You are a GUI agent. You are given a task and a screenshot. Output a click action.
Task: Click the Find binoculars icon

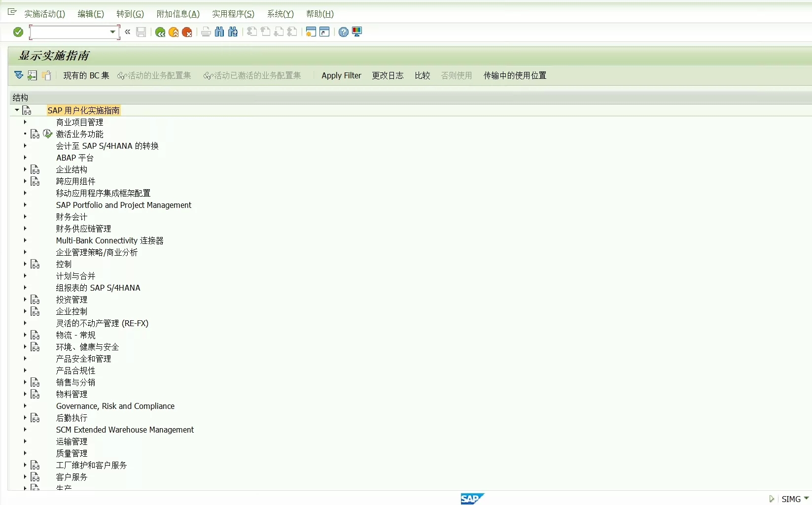coord(219,32)
